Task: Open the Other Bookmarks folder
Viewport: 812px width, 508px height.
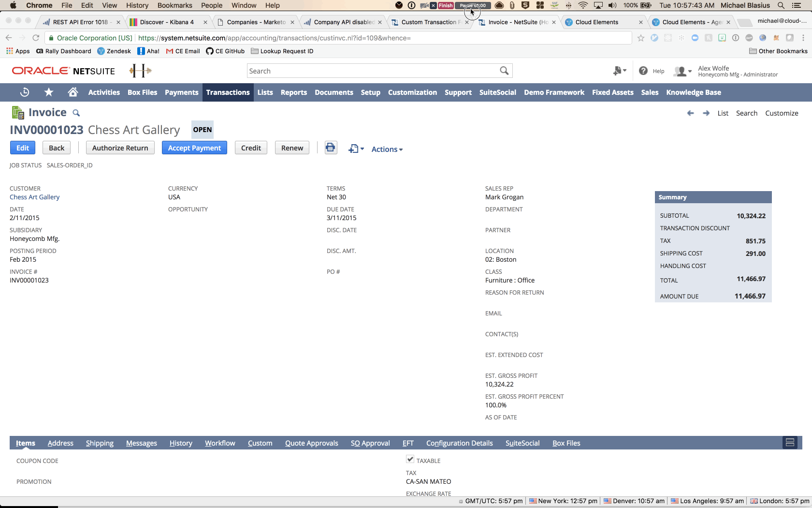Action: tap(779, 51)
